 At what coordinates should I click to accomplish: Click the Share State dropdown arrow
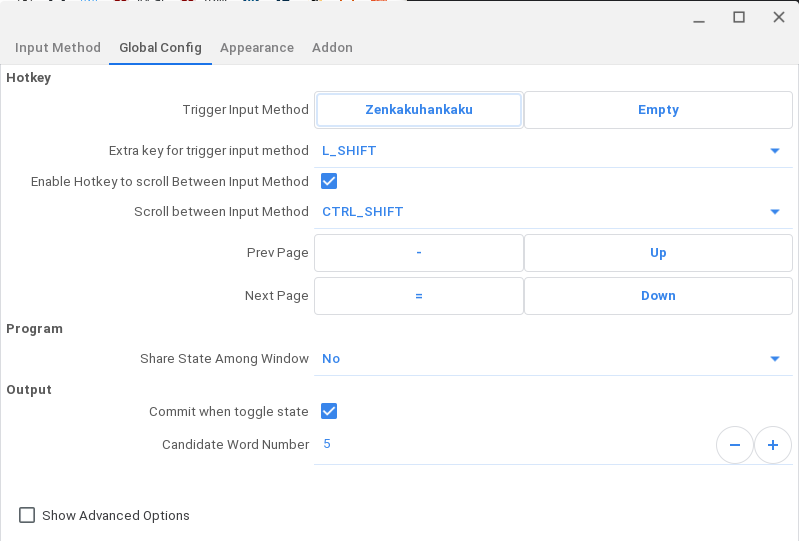tap(775, 359)
